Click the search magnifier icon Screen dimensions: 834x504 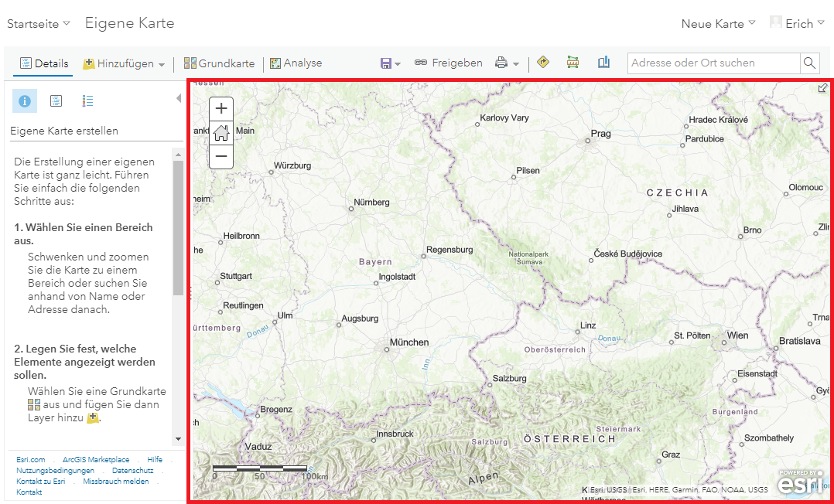click(x=808, y=63)
